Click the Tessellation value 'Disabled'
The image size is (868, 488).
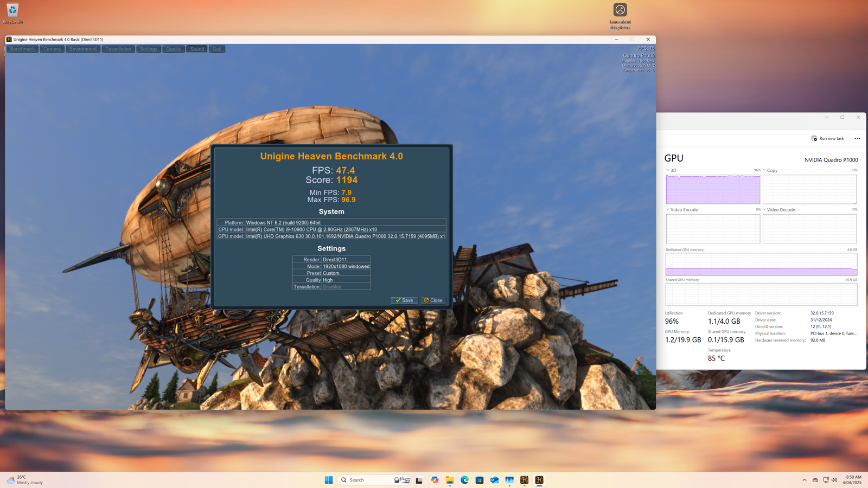click(332, 287)
